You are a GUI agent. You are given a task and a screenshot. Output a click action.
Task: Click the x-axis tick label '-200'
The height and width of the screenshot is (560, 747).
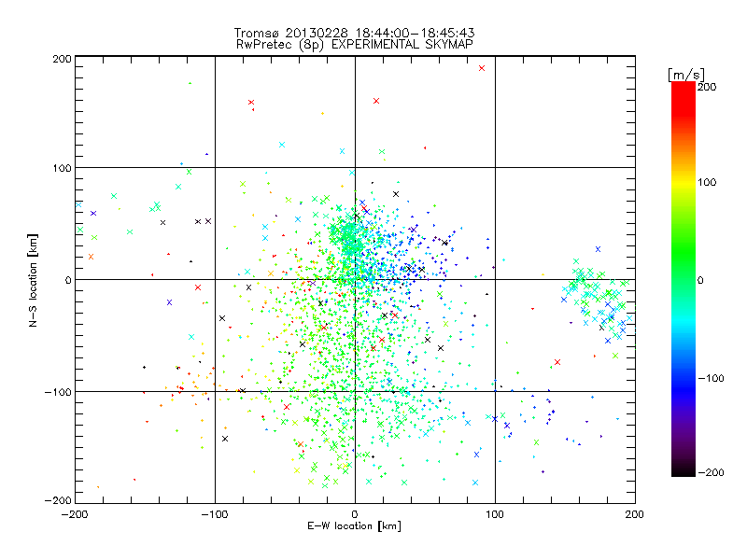pyautogui.click(x=75, y=514)
